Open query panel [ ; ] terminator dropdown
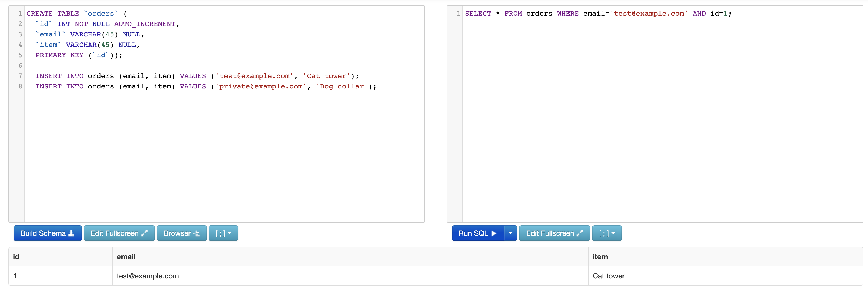Image resolution: width=868 pixels, height=292 pixels. 607,233
